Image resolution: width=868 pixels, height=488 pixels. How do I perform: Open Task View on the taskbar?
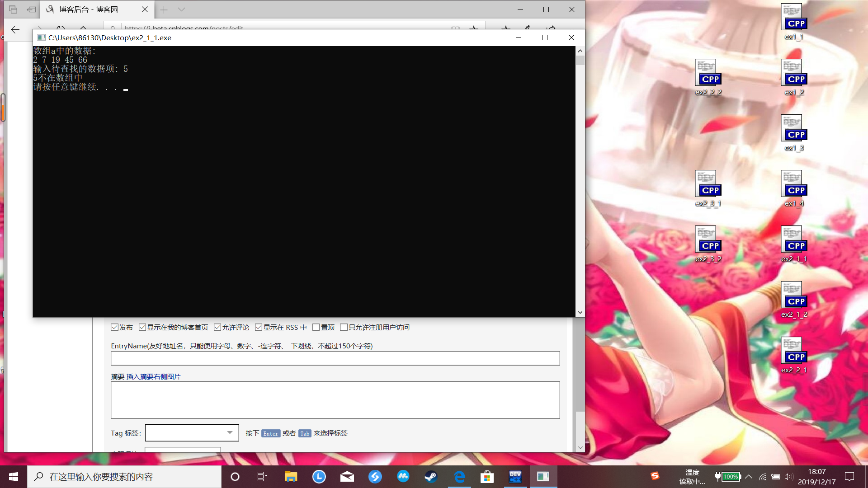pyautogui.click(x=262, y=477)
